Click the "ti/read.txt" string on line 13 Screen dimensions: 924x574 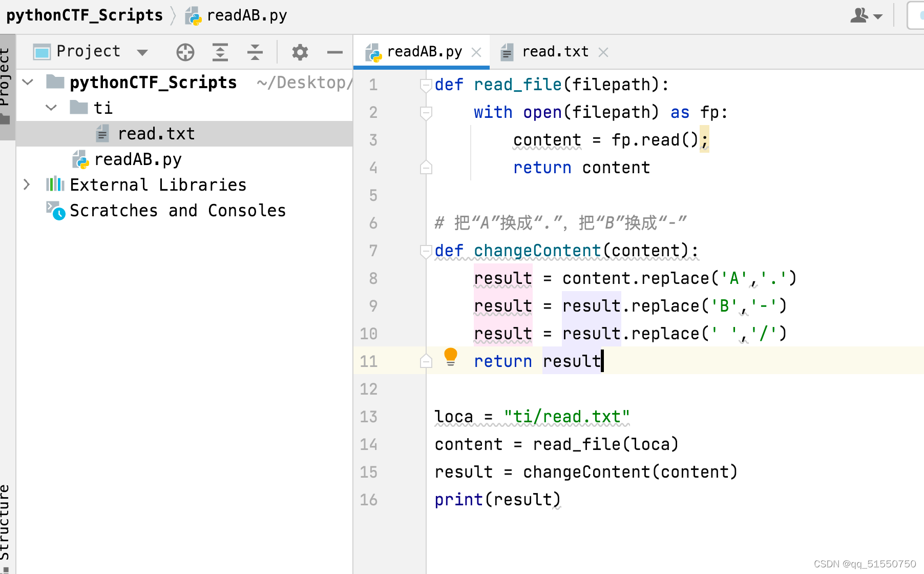tap(567, 417)
